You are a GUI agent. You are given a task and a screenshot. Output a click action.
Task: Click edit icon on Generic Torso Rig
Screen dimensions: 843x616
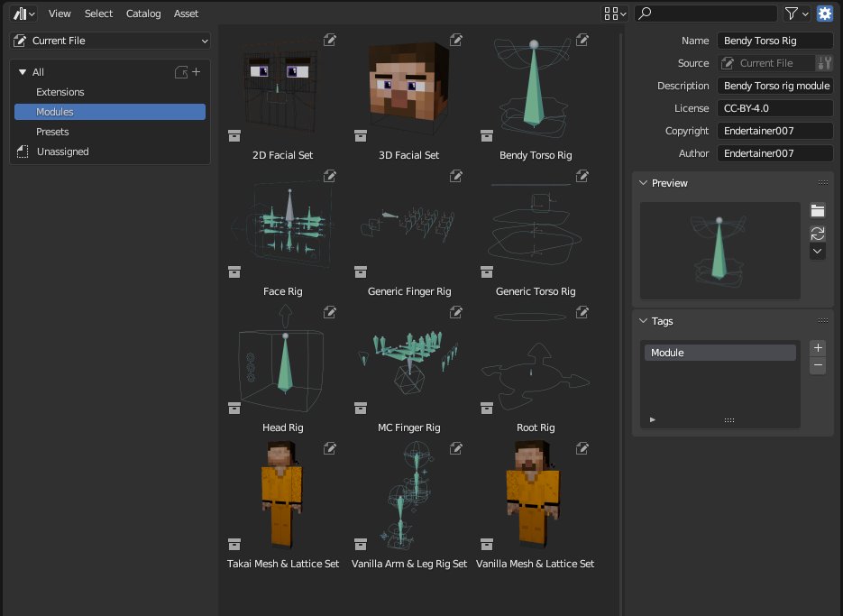tap(582, 176)
